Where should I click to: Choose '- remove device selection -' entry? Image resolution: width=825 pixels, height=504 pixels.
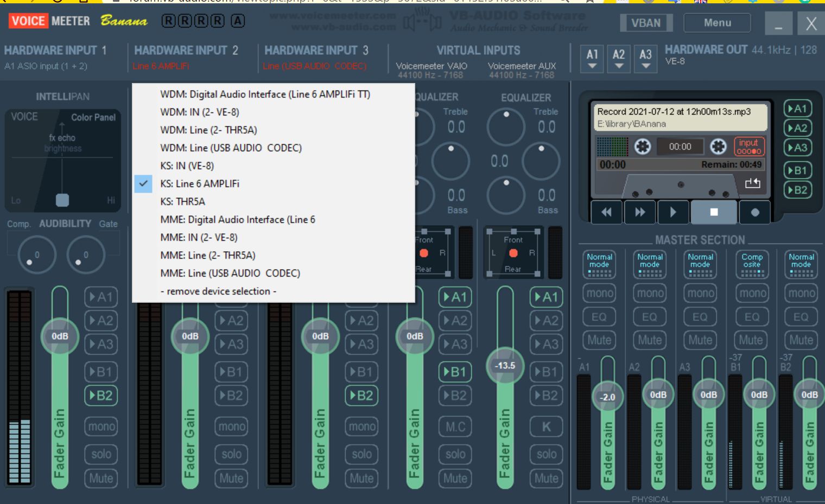[x=218, y=291]
